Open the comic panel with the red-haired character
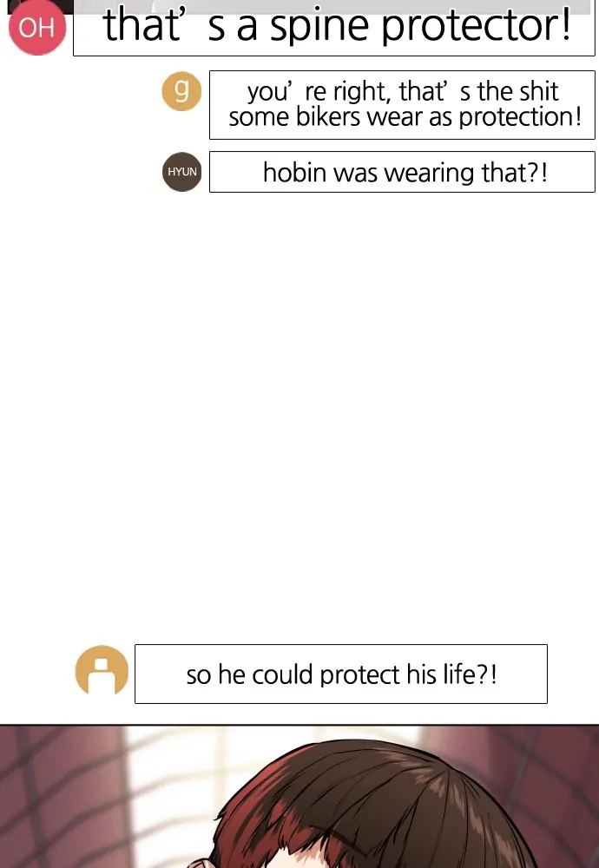Viewport: 599px width, 868px height. 299,796
